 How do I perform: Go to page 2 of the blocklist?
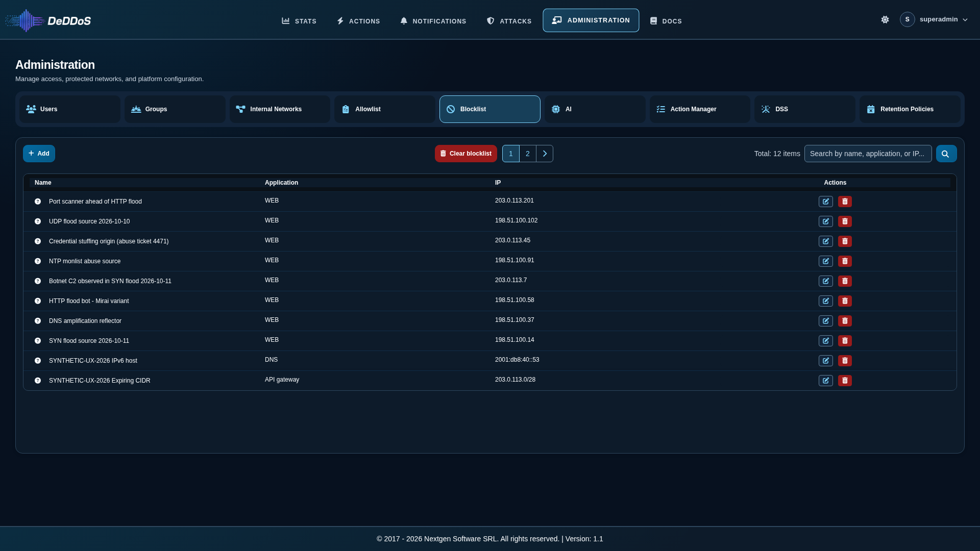click(x=528, y=154)
